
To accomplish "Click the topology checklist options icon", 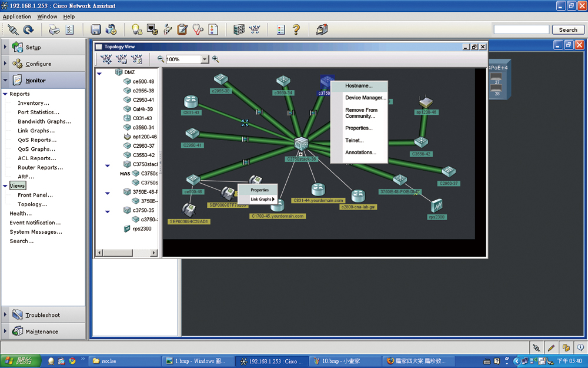I will click(x=136, y=59).
